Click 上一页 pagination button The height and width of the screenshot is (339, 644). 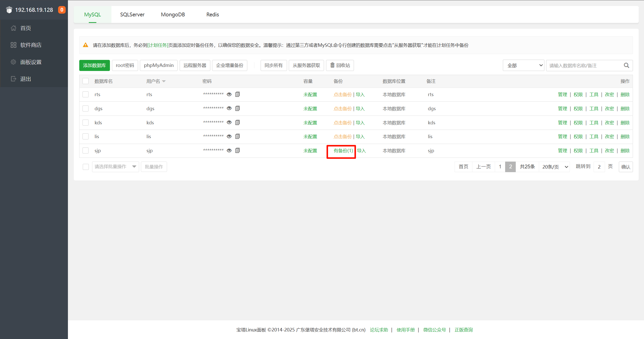pos(484,167)
